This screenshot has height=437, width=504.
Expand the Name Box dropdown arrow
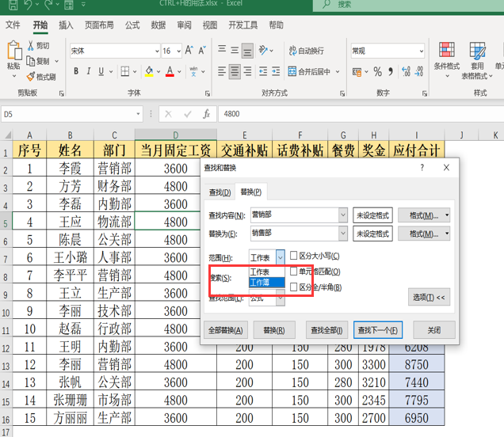tap(138, 114)
